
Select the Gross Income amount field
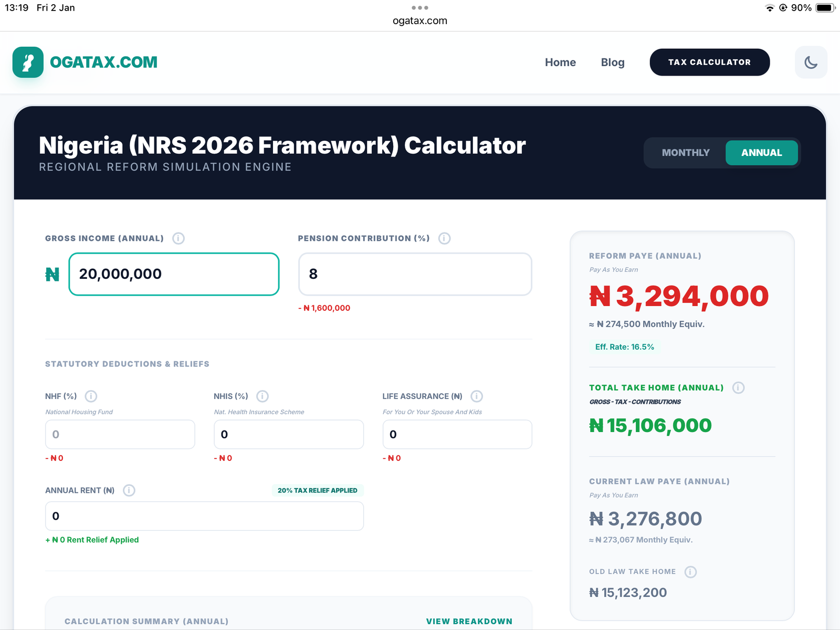(173, 274)
